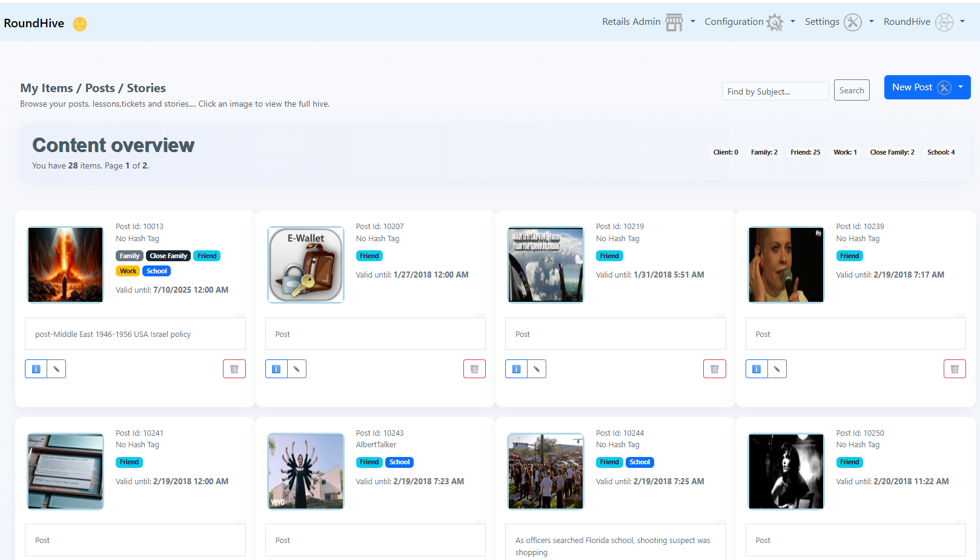This screenshot has height=560, width=980.
Task: Open the Settings menu
Action: point(839,22)
